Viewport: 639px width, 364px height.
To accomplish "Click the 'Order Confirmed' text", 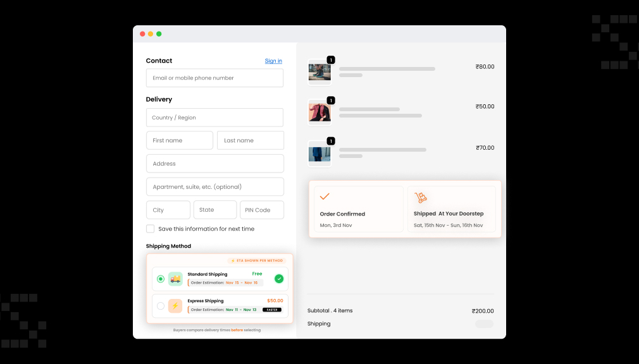I will pyautogui.click(x=342, y=214).
